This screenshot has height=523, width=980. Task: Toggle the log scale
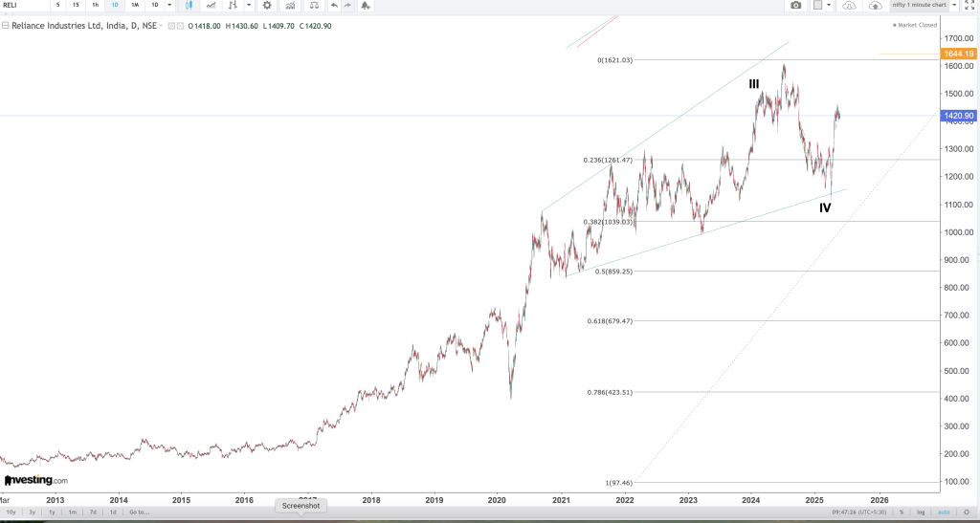pyautogui.click(x=921, y=512)
